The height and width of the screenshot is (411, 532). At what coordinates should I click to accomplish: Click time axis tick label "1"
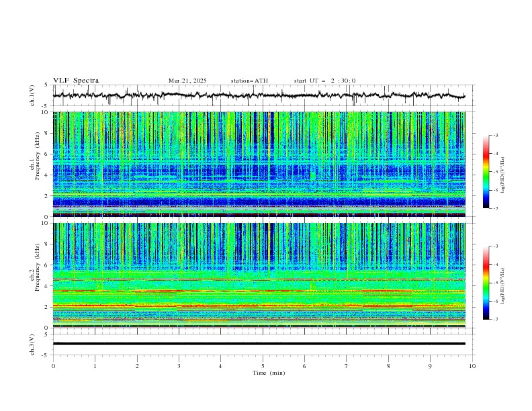[x=95, y=366]
